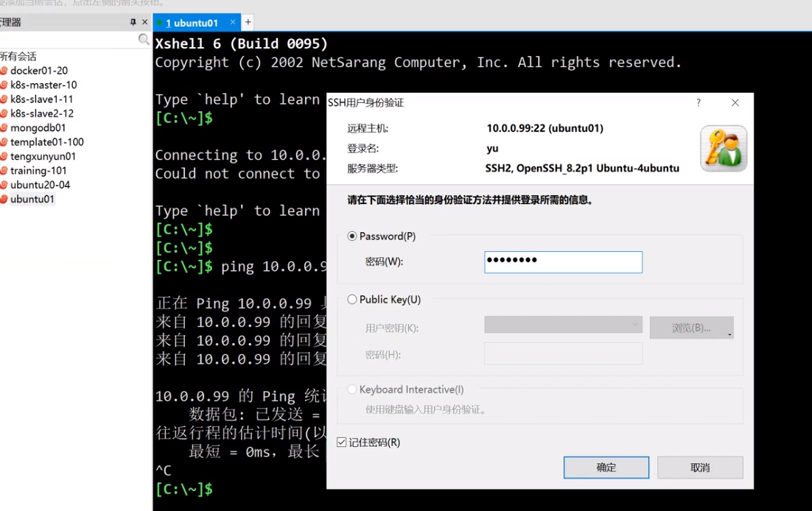Pin the session manager panel
The width and height of the screenshot is (812, 511).
coord(133,22)
